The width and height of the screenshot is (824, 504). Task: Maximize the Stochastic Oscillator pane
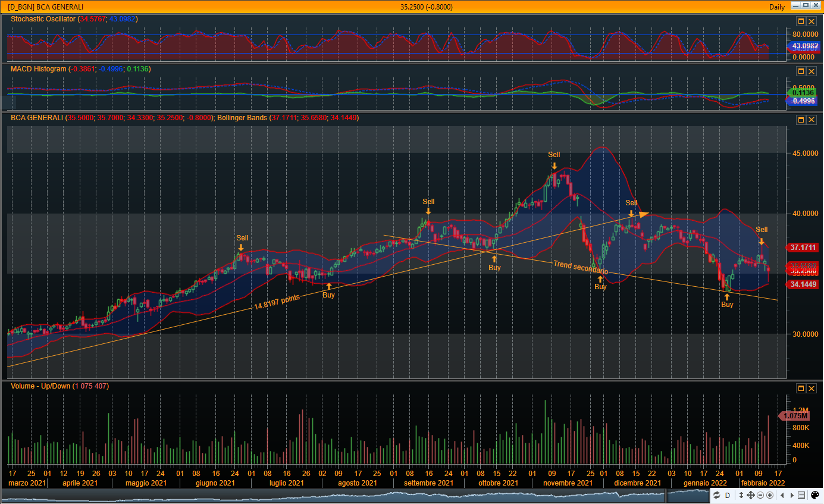click(801, 20)
